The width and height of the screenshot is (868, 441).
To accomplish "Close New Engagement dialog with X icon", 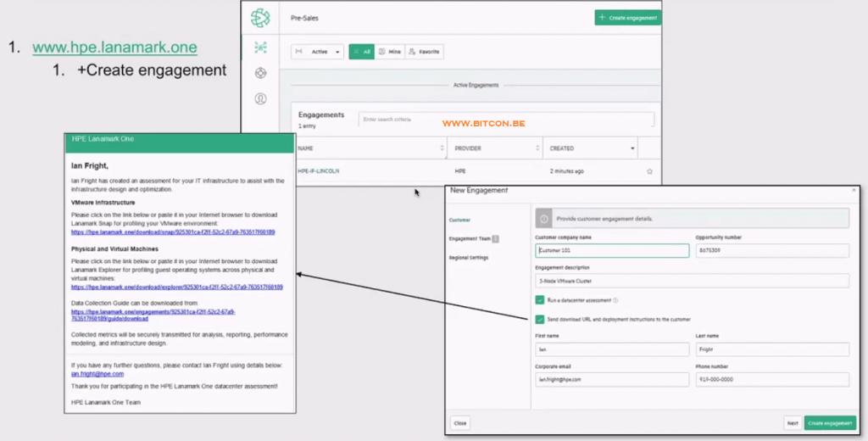I will click(x=853, y=191).
